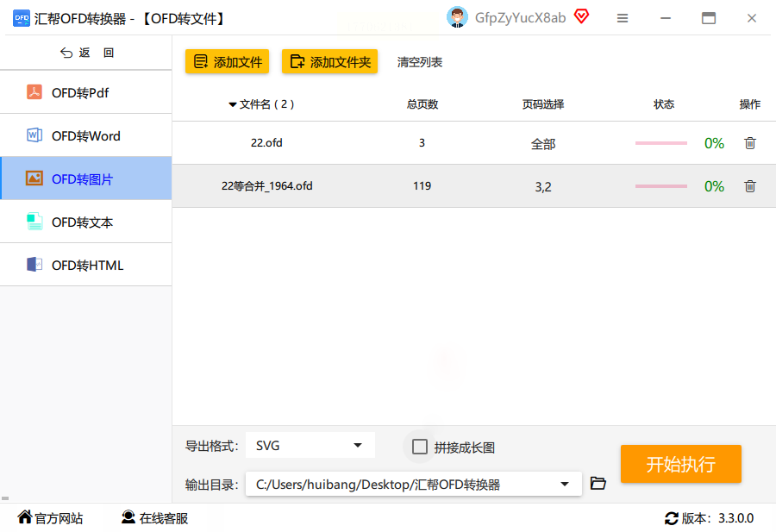Click the 清空列表 link
The height and width of the screenshot is (532, 776).
[420, 62]
